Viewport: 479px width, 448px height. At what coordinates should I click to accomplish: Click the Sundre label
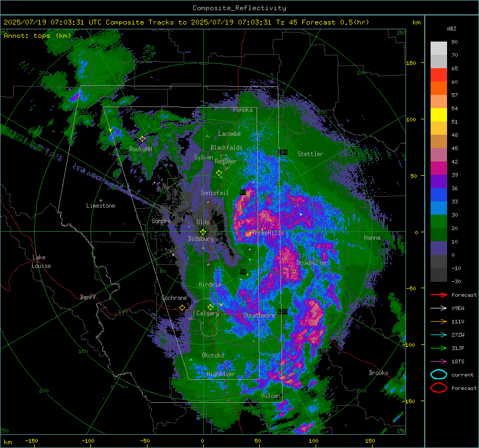[161, 221]
